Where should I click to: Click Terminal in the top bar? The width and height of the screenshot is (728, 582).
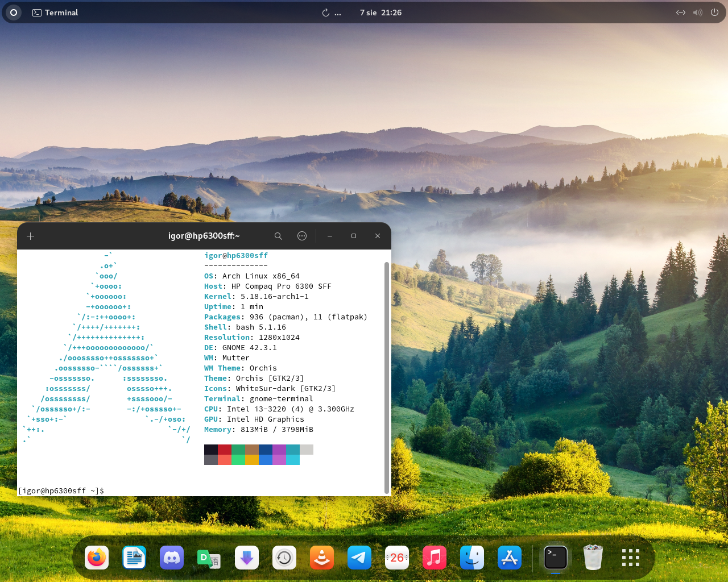pyautogui.click(x=55, y=12)
